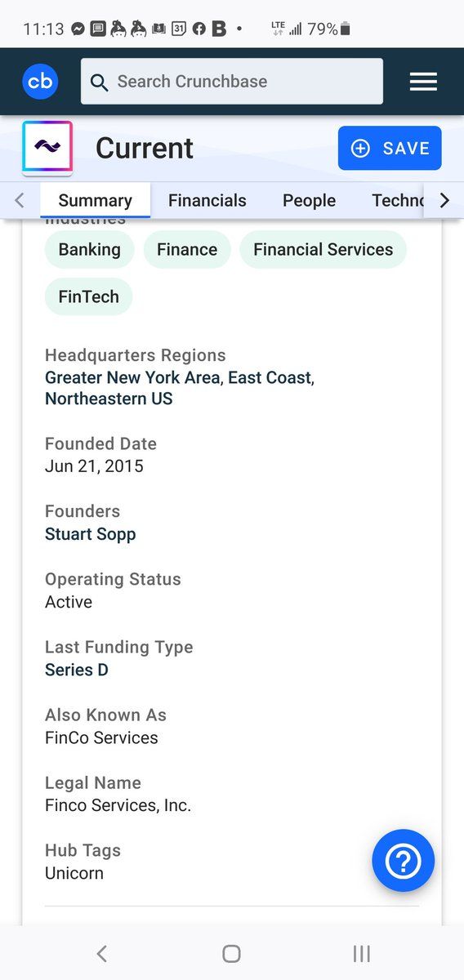Image resolution: width=464 pixels, height=980 pixels.
Task: Tap the Crunchbase cb logo
Action: tap(40, 82)
